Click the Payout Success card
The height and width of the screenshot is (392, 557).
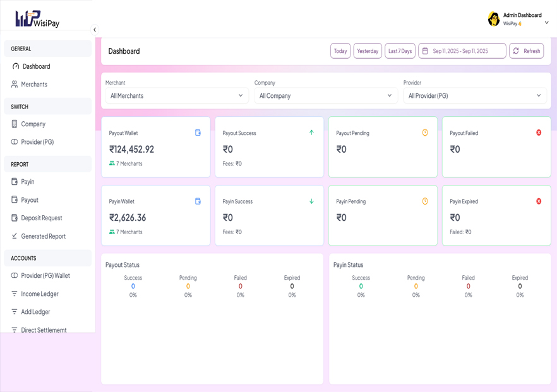pos(269,147)
